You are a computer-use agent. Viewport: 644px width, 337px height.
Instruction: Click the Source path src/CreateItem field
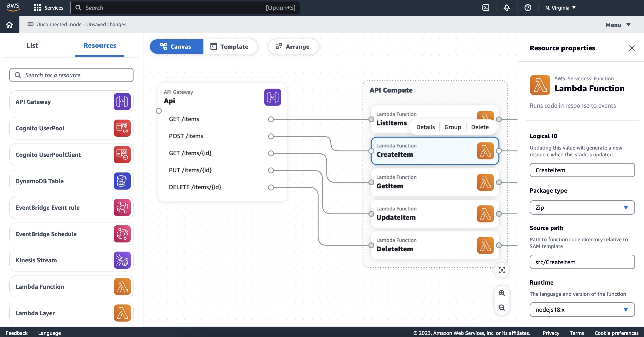[582, 262]
